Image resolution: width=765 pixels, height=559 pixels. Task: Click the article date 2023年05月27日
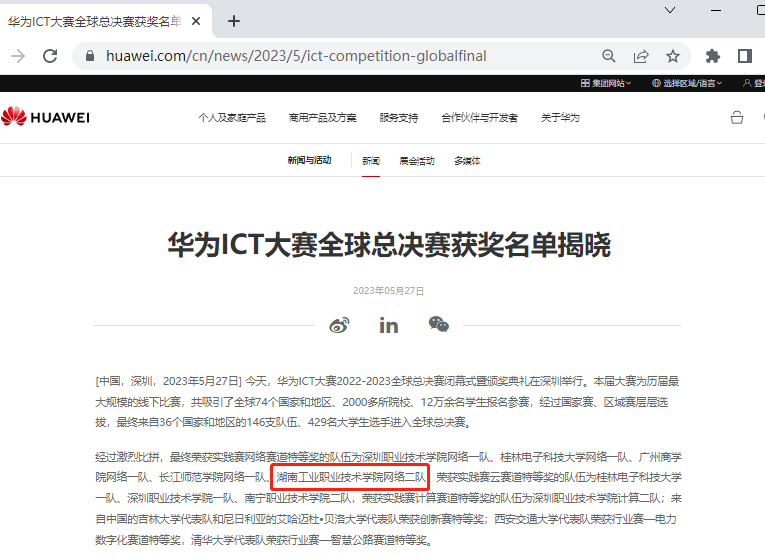[x=388, y=291]
